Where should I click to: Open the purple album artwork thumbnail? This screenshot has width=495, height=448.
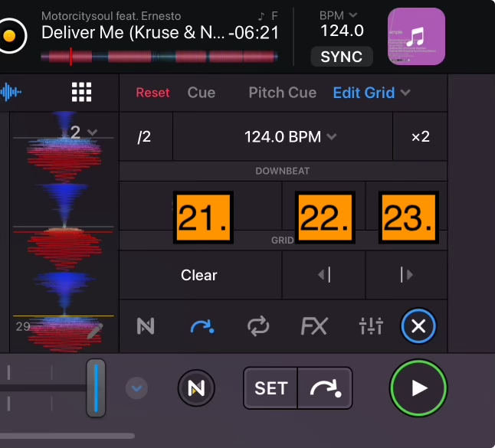[x=416, y=37]
